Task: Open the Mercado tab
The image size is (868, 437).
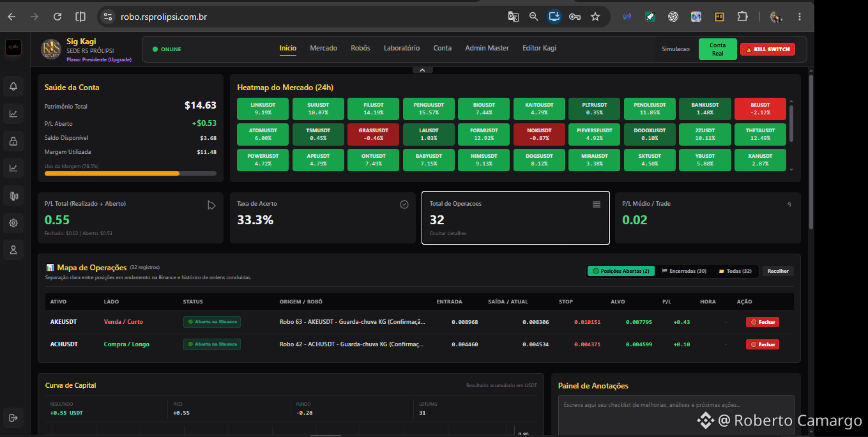Action: [323, 48]
